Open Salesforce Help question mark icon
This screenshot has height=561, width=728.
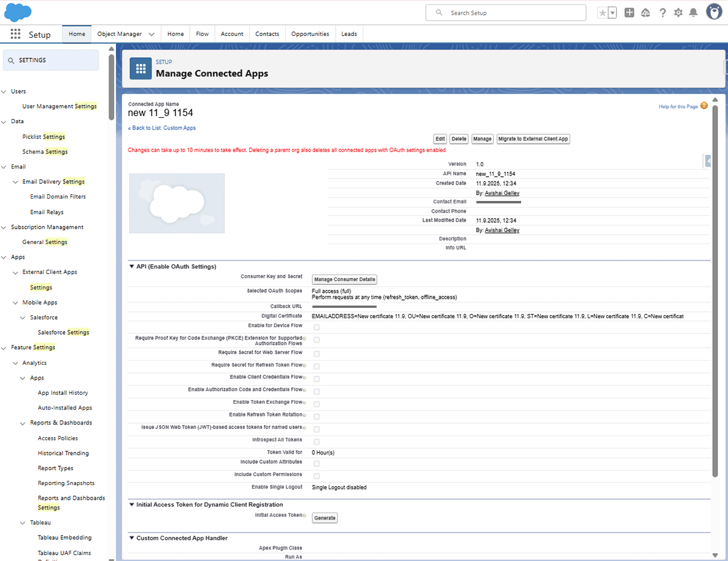pos(662,13)
